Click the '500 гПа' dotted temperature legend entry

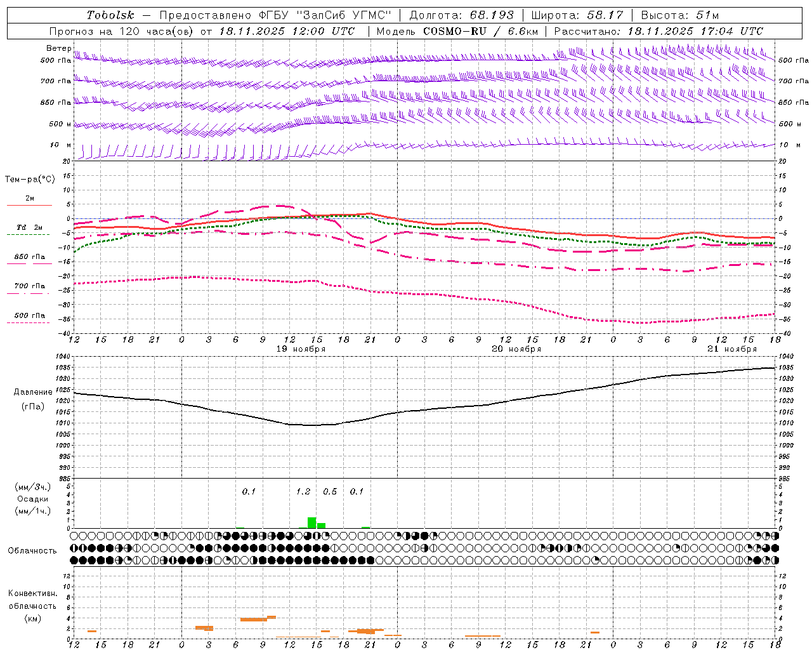click(x=29, y=315)
